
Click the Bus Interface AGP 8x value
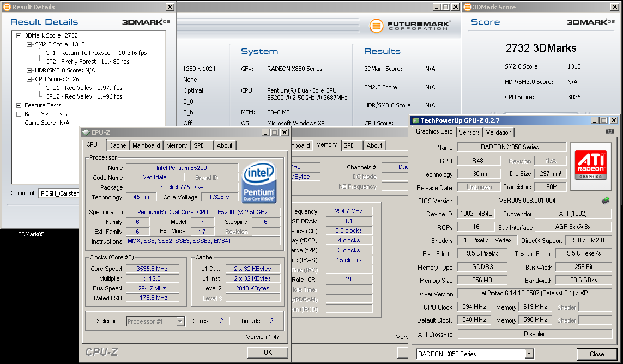pyautogui.click(x=572, y=227)
